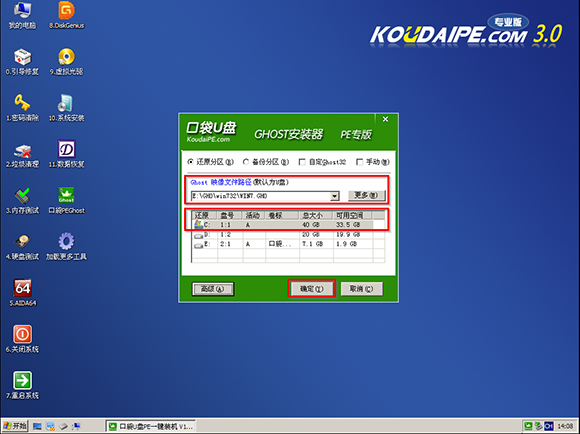
Task: Click the More (更多) button
Action: coord(367,195)
